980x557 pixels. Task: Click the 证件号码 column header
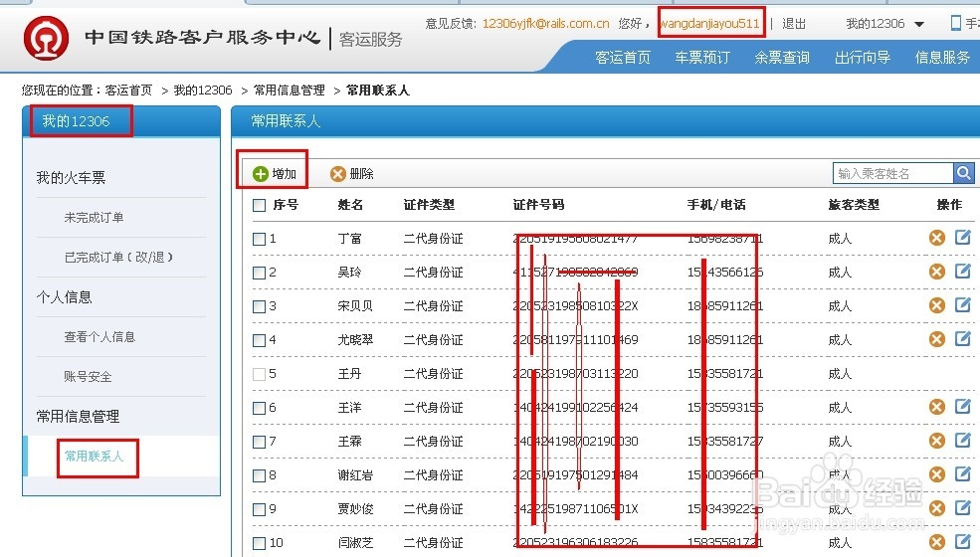click(x=538, y=205)
